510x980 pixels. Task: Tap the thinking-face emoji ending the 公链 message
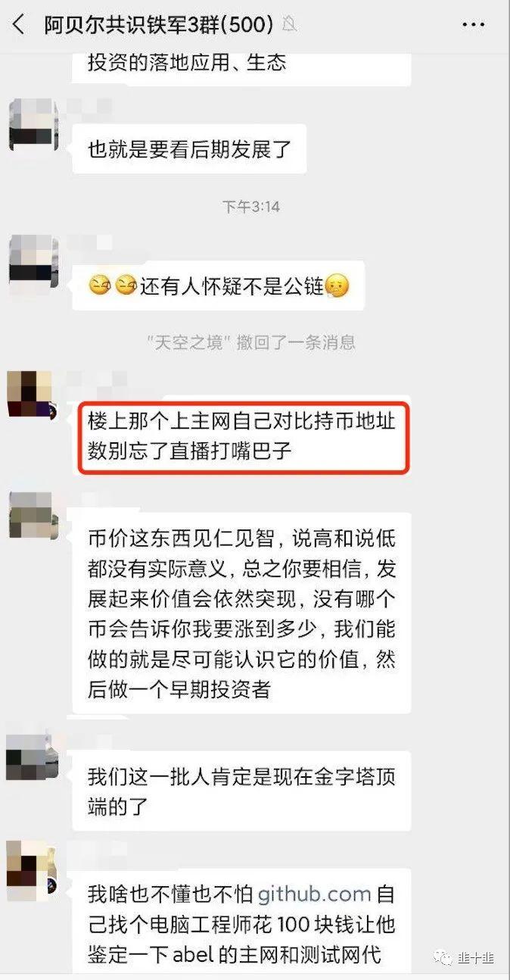(337, 286)
